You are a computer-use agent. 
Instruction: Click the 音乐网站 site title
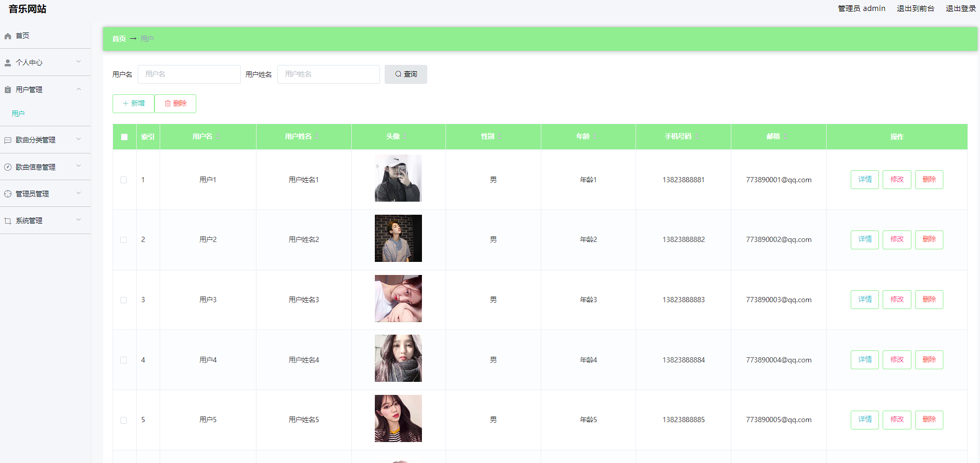(27, 9)
